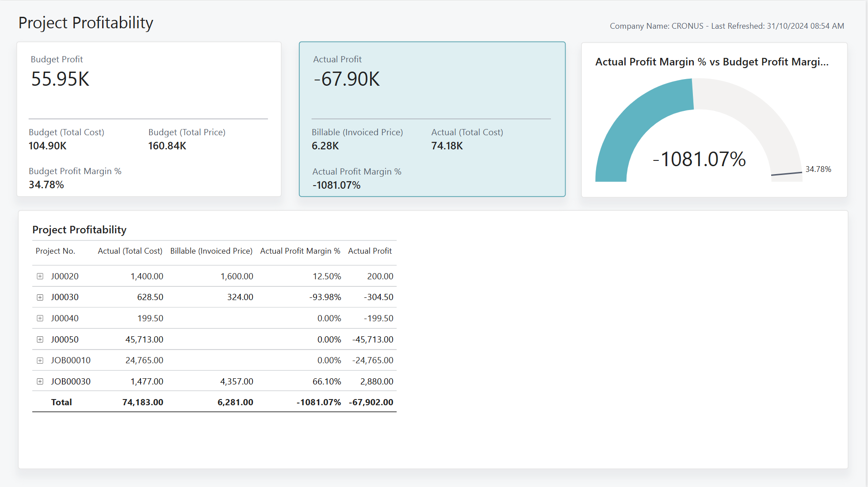Expand project row J00020
868x487 pixels.
click(x=40, y=276)
